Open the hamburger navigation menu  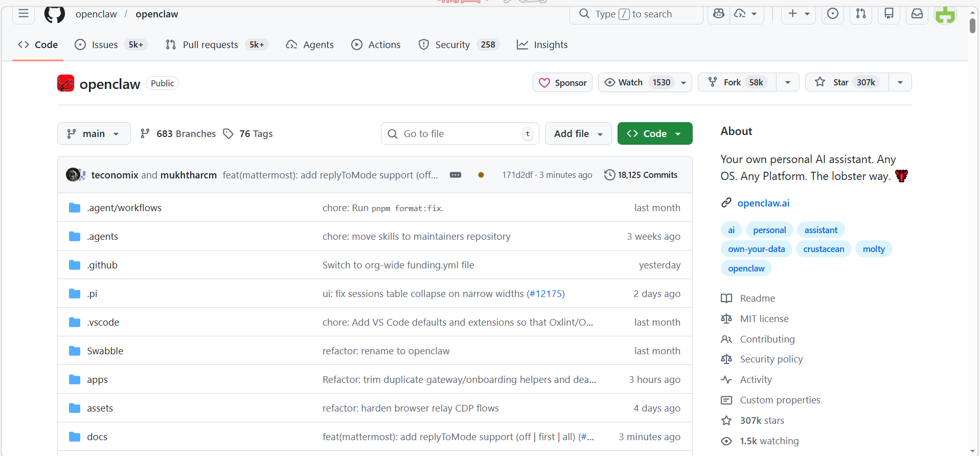coord(24,14)
